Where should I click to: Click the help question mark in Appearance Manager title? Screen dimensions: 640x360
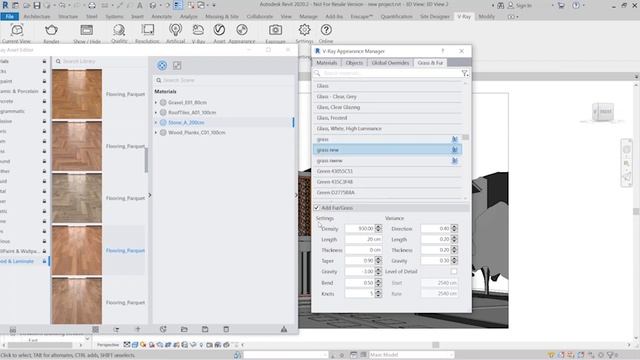pos(443,51)
